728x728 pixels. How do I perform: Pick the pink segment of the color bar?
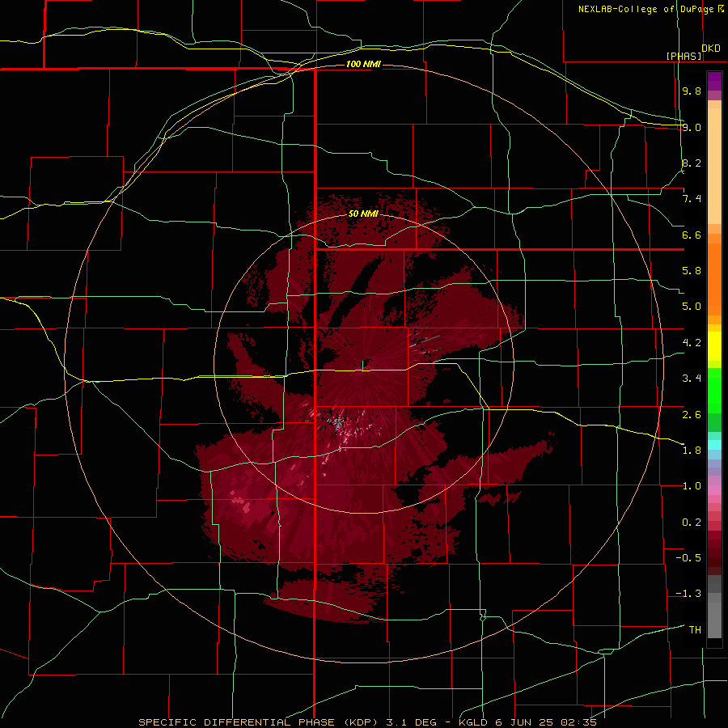point(714,490)
